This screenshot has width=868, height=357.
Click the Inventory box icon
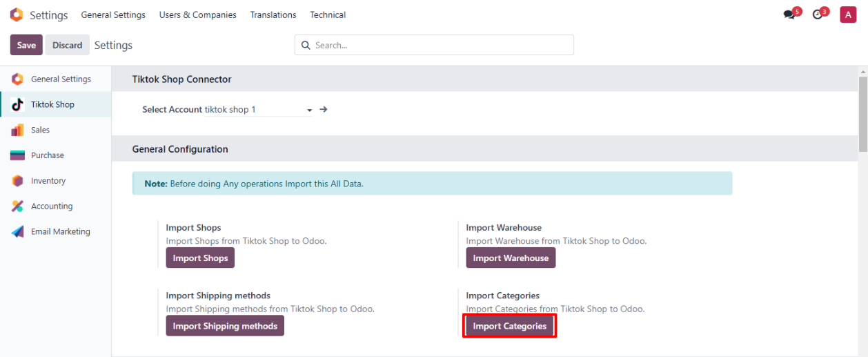tap(18, 181)
